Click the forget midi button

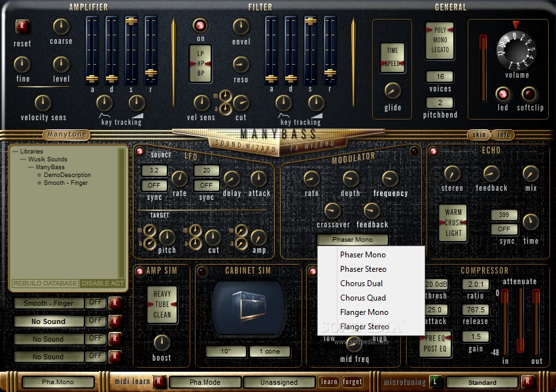[352, 382]
